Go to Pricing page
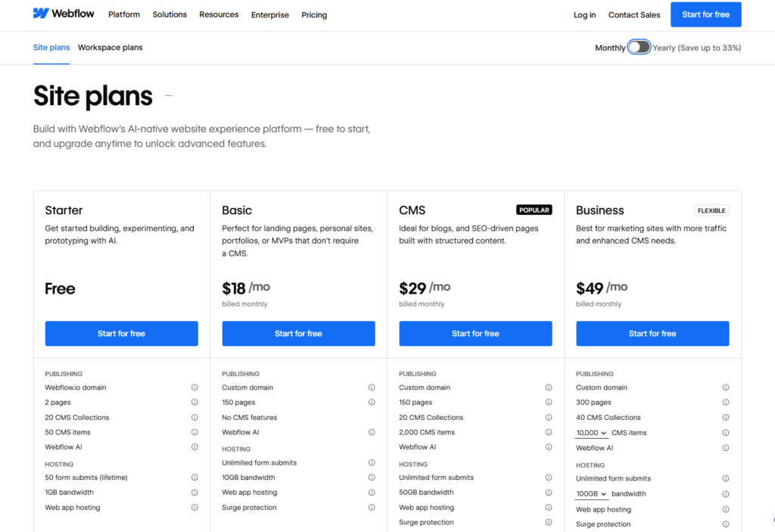The width and height of the screenshot is (775, 532). (x=314, y=15)
